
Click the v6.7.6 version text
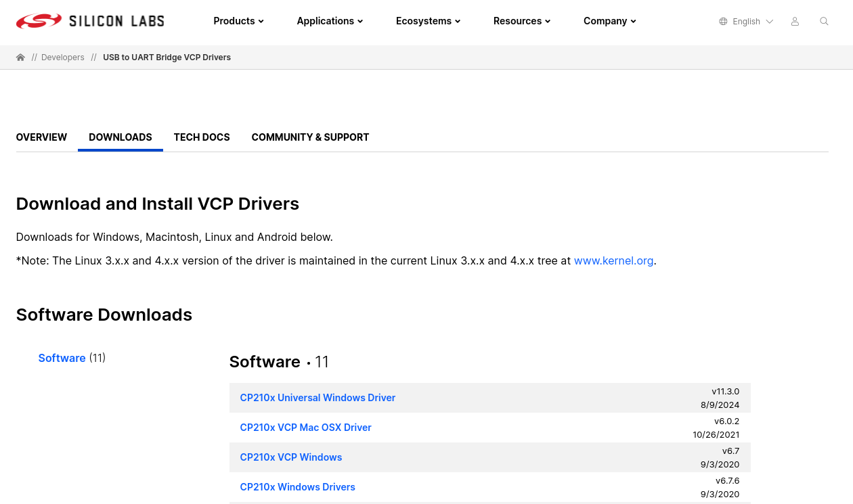click(x=727, y=481)
